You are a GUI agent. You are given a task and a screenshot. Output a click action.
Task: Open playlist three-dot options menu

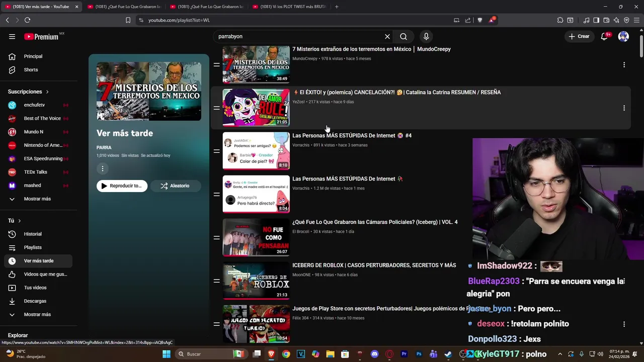(102, 169)
